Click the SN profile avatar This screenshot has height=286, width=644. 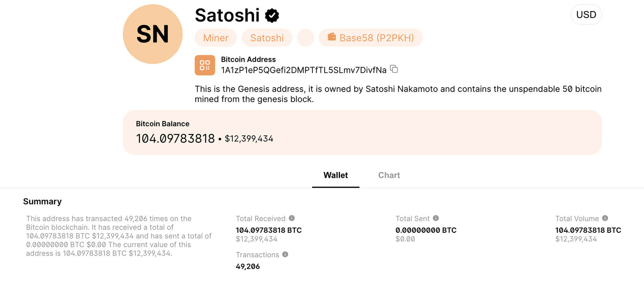(153, 34)
